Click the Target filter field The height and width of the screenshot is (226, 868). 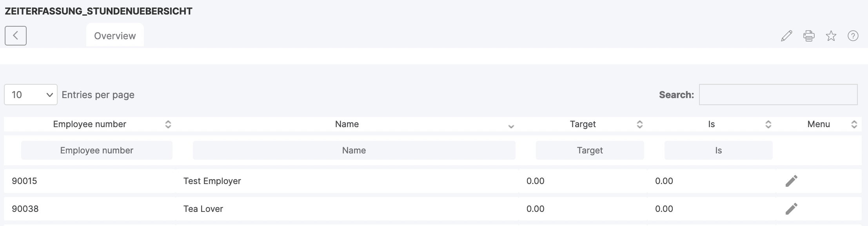tap(590, 150)
